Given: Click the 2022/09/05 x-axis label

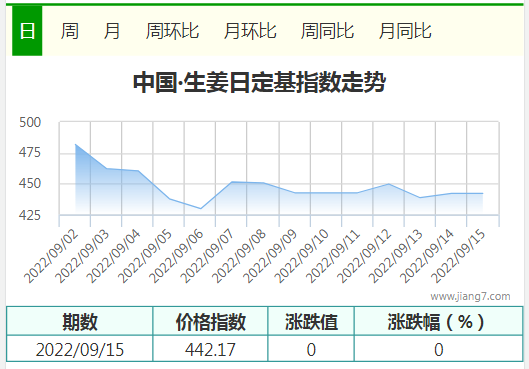Looking at the screenshot, I should click(145, 256).
